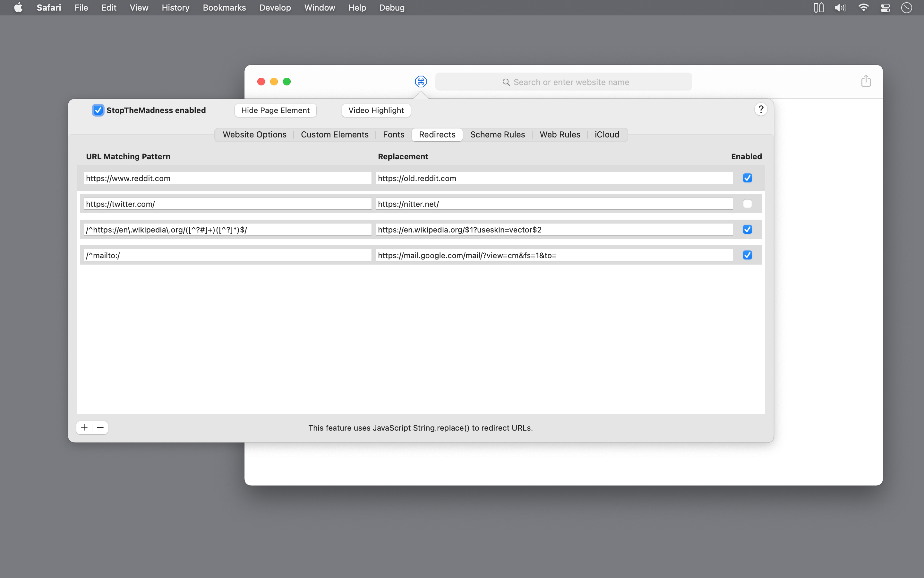Disable the reddit.com redirect checkbox
This screenshot has width=924, height=578.
pos(747,178)
